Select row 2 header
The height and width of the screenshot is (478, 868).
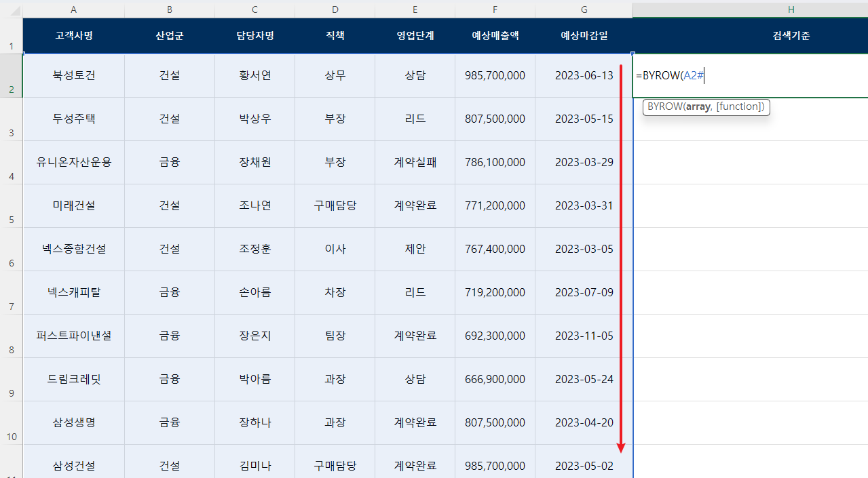click(x=11, y=75)
